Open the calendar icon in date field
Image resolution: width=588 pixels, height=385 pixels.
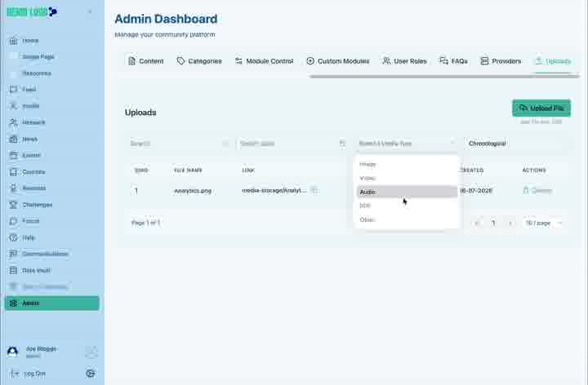342,144
